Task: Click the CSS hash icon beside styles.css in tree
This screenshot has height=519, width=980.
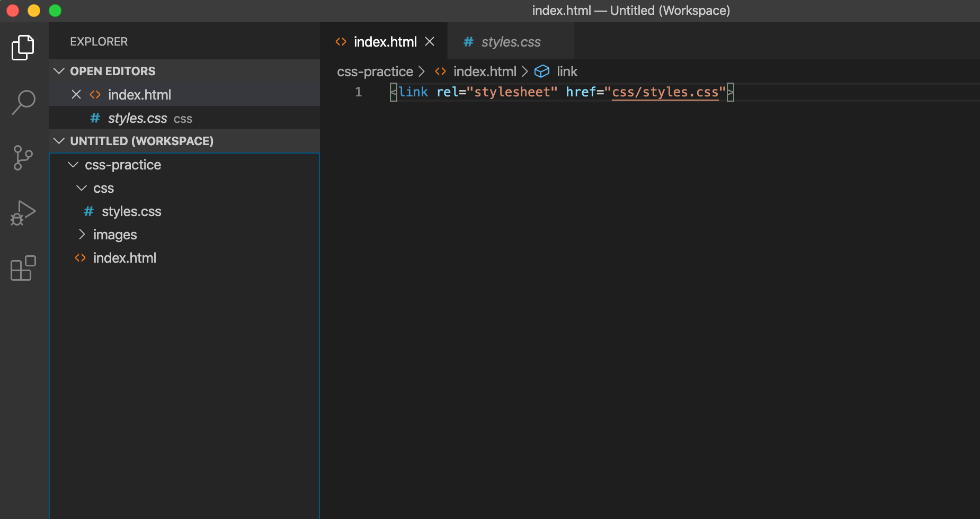Action: [x=88, y=211]
